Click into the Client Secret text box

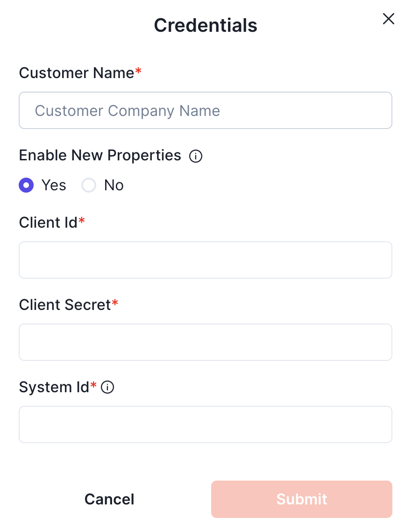(x=206, y=342)
